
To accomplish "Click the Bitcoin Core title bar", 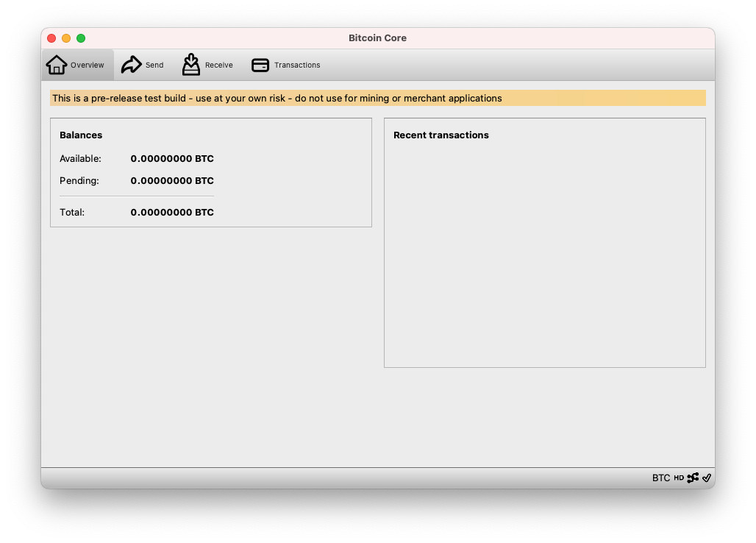I will [x=377, y=38].
